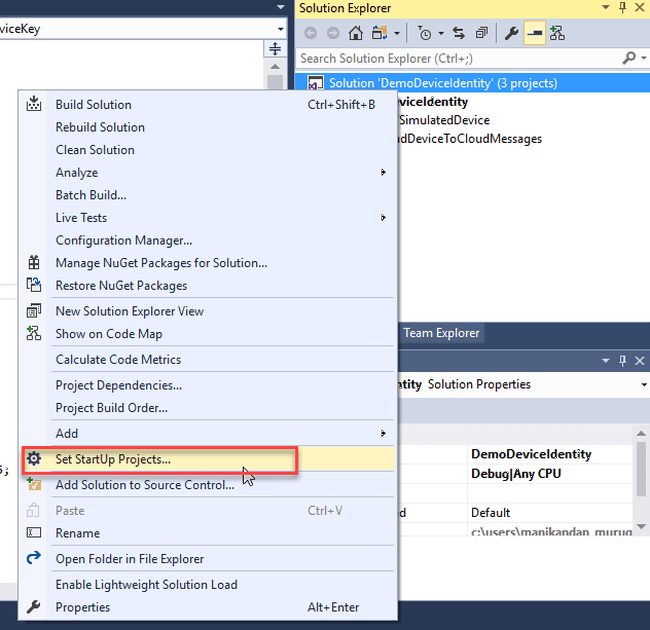Screen dimensions: 650x630
Task: Select the bold DemoDeviceIdentity project node
Action: click(433, 102)
